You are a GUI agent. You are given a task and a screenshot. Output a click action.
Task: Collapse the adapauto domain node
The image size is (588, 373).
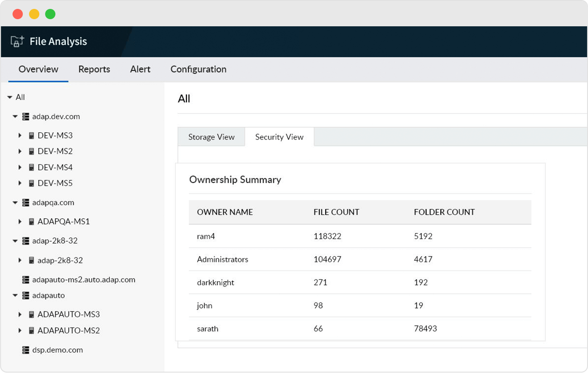(15, 295)
